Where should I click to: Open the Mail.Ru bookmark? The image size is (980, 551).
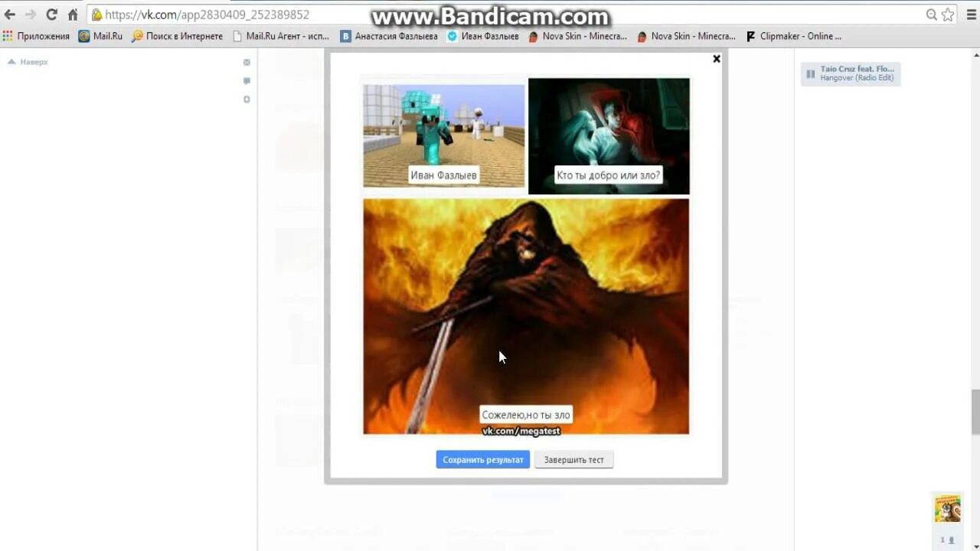point(100,36)
